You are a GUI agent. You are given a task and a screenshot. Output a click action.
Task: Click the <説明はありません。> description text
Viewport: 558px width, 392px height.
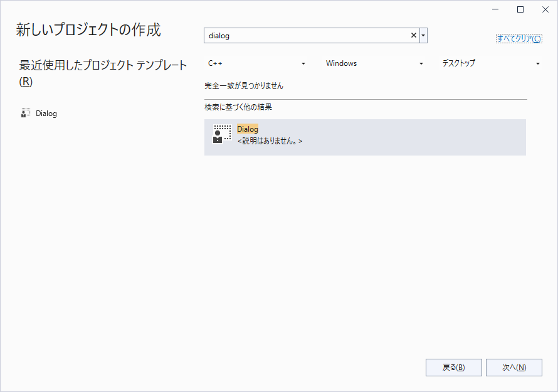coord(270,142)
